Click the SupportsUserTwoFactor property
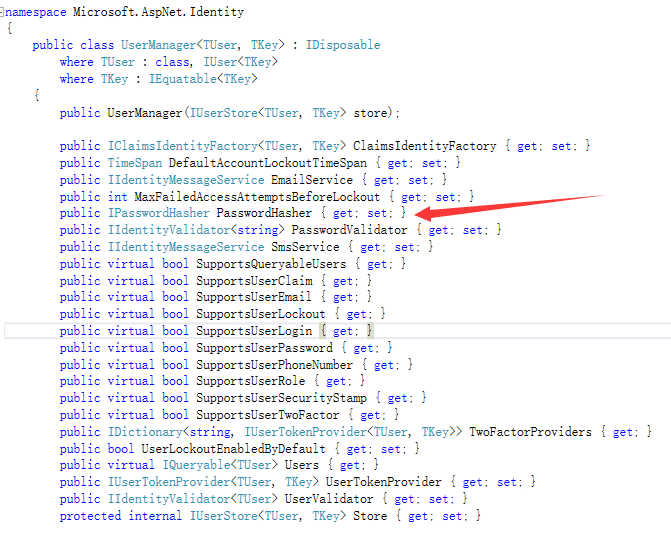The width and height of the screenshot is (671, 535). click(267, 415)
